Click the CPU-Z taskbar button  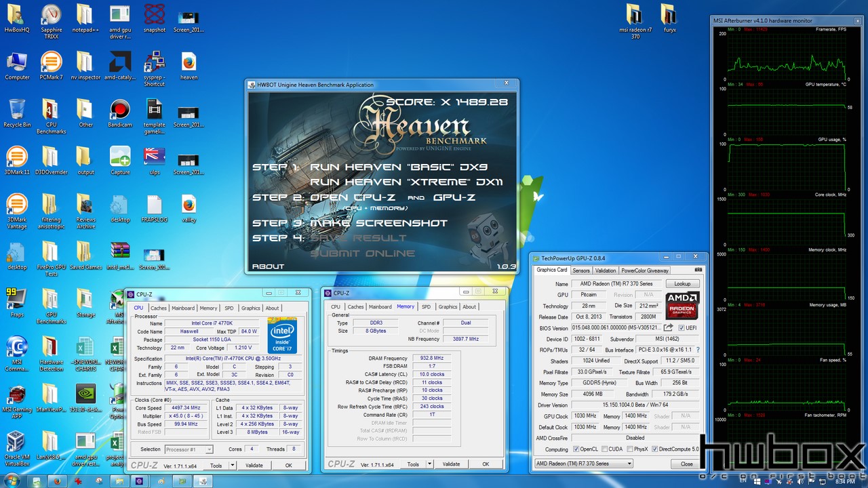click(x=139, y=481)
